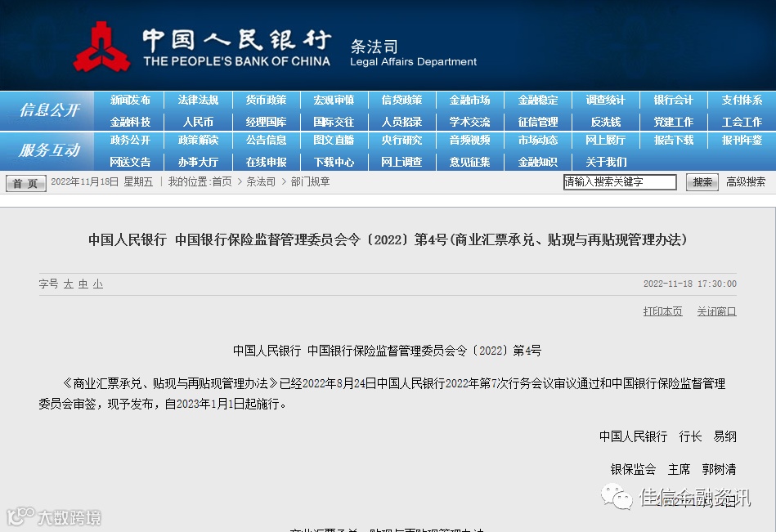
Task: Open 关于我们 page
Action: 605,162
